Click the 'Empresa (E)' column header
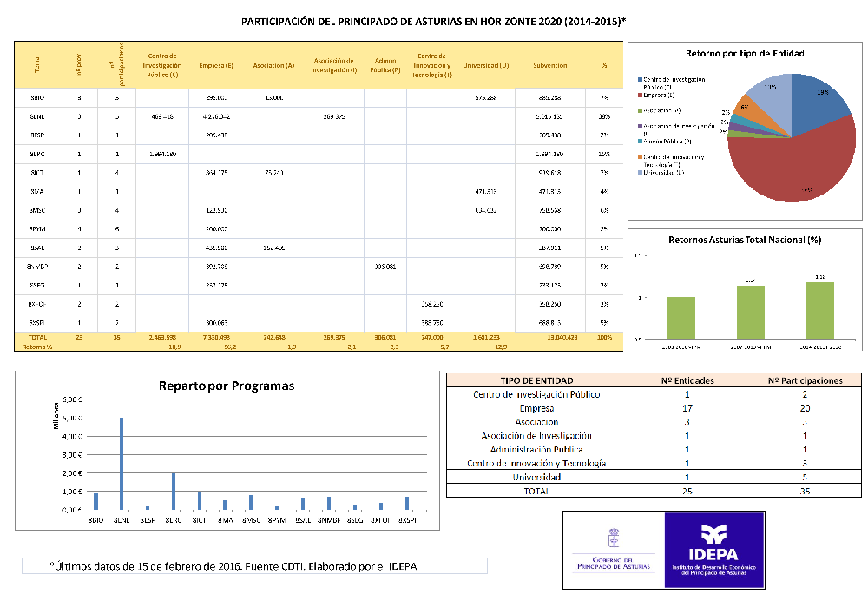 (216, 65)
